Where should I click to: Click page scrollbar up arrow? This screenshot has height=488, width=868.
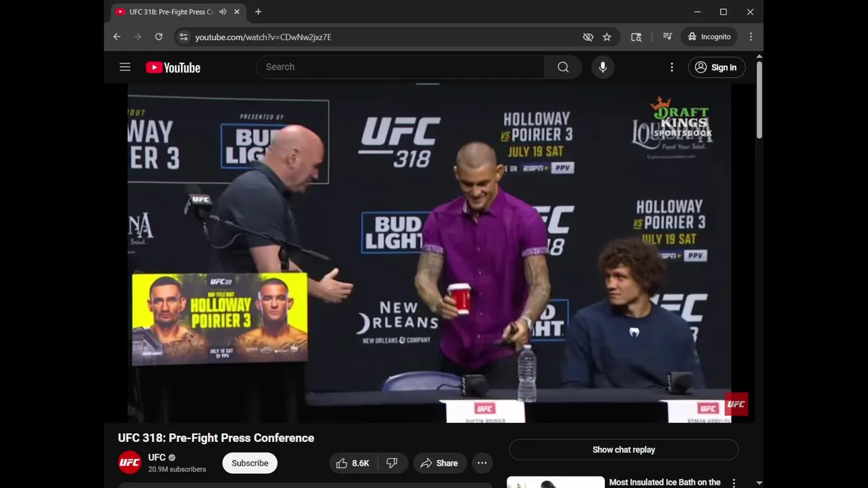(759, 56)
